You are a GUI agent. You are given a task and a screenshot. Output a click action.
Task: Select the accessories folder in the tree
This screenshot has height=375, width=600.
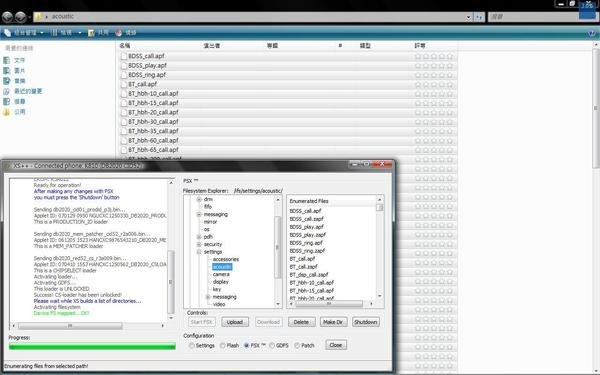point(226,259)
